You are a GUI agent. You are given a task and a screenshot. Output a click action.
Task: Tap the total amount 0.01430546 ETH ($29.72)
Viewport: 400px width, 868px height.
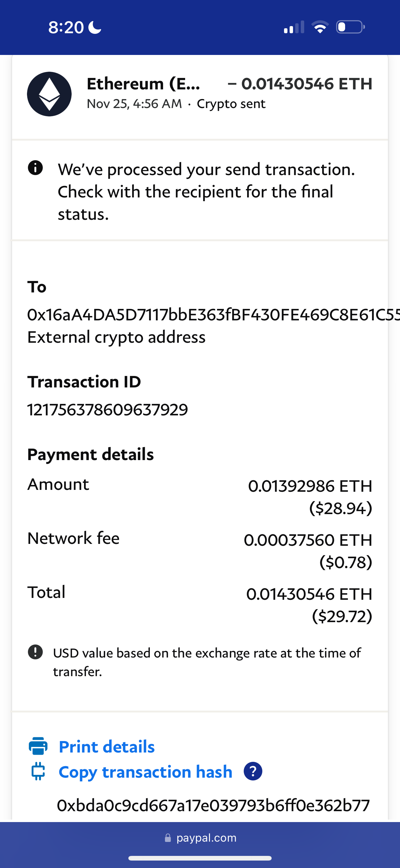309,604
